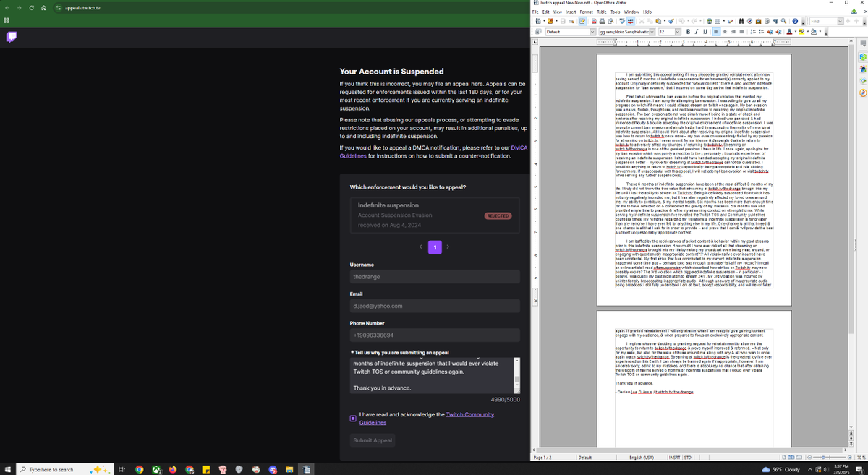Click the background color swatch in Writer
Viewport: 868px width, 475px height.
coord(814,32)
